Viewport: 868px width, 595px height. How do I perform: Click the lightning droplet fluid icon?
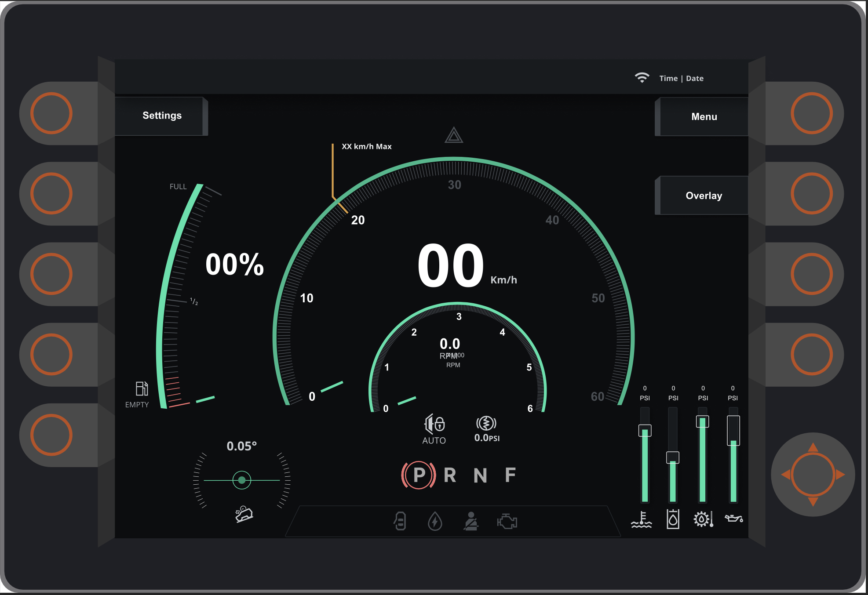point(435,522)
